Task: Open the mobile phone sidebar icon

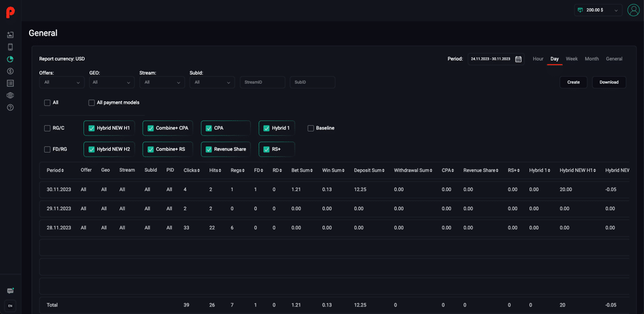Action: (11, 47)
